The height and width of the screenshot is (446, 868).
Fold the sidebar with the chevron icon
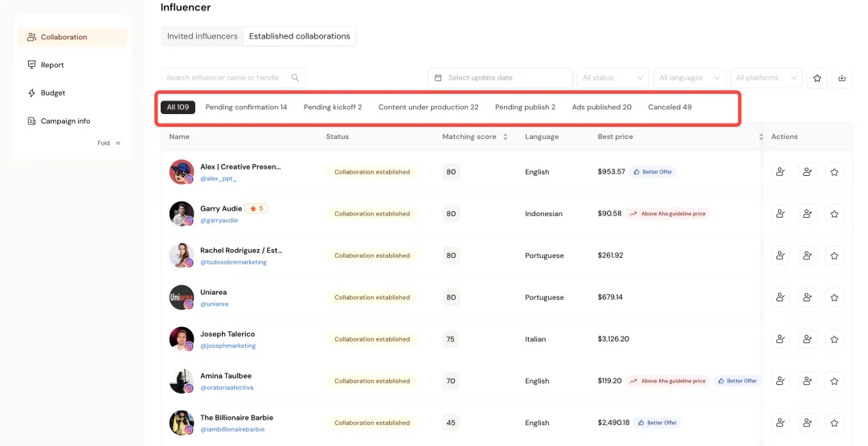[x=118, y=143]
